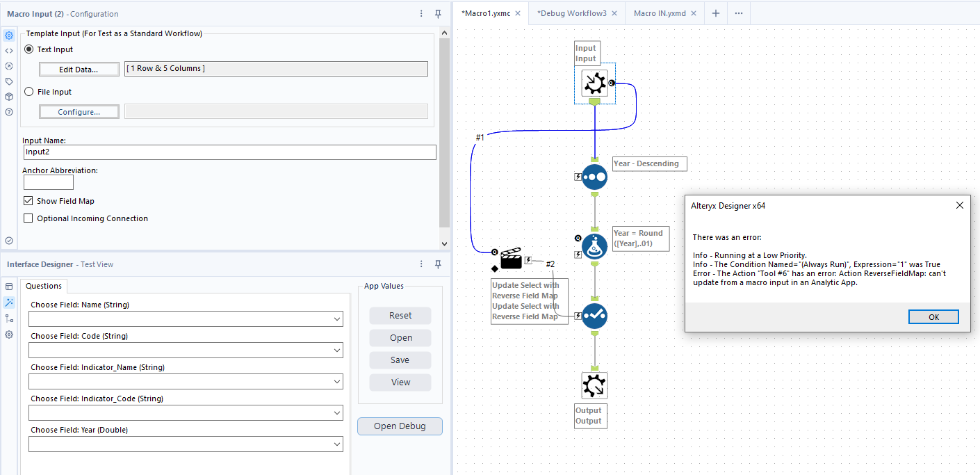Viewport: 980px width, 475px height.
Task: Select the Macro Output tool on canvas
Action: pyautogui.click(x=594, y=385)
